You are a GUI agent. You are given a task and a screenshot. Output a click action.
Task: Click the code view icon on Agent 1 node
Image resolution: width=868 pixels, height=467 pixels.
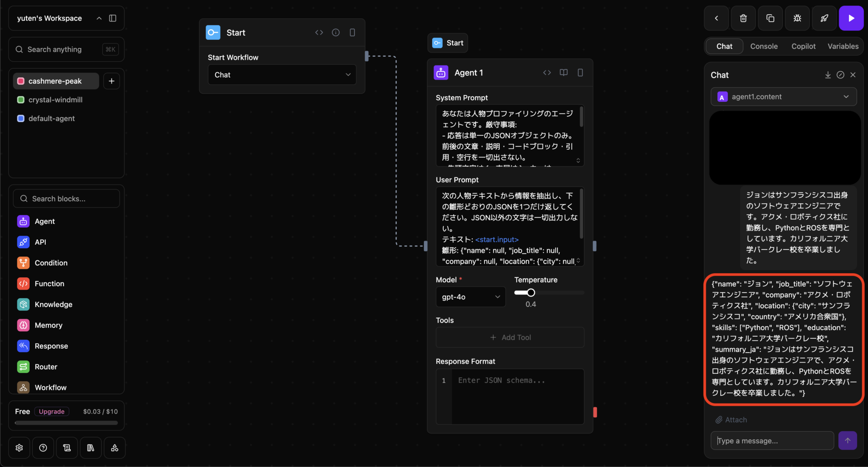pyautogui.click(x=547, y=73)
